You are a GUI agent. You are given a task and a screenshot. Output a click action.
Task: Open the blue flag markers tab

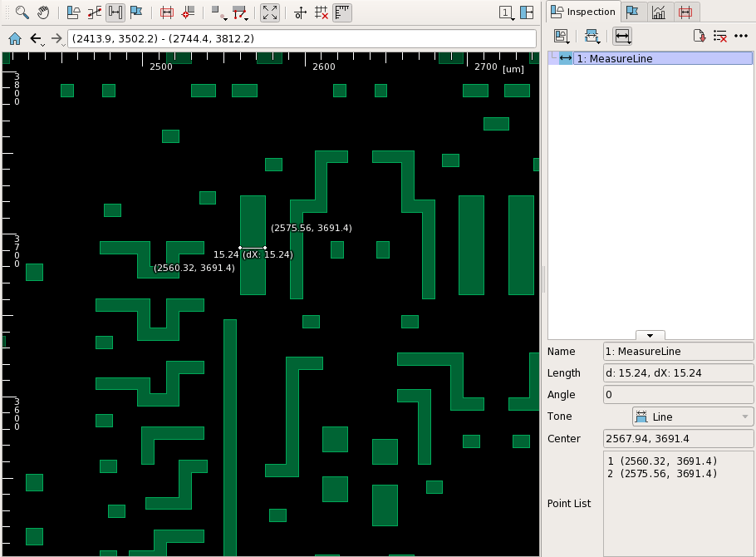tap(632, 12)
